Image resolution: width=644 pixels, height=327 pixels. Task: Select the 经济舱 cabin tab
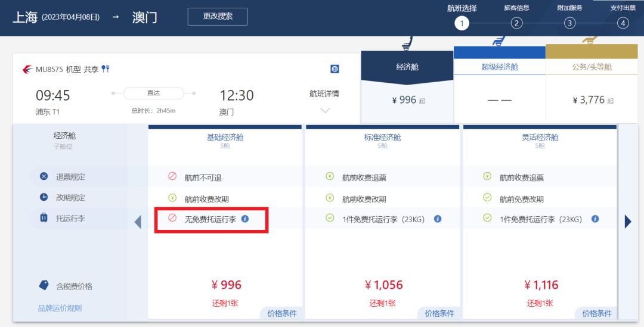pyautogui.click(x=407, y=67)
